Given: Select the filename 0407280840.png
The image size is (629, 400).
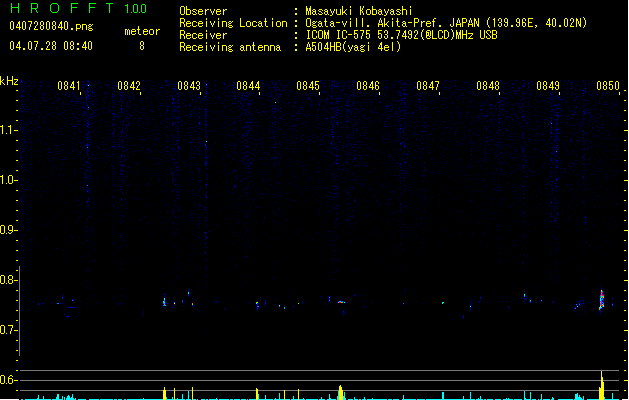Looking at the screenshot, I should (x=51, y=26).
